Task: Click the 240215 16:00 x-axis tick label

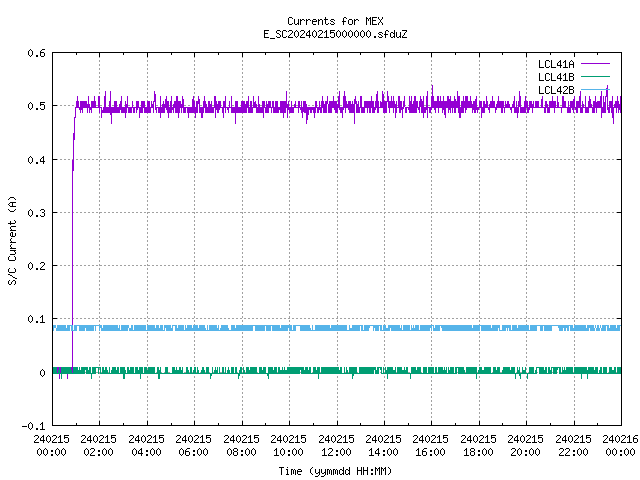Action: tap(430, 445)
